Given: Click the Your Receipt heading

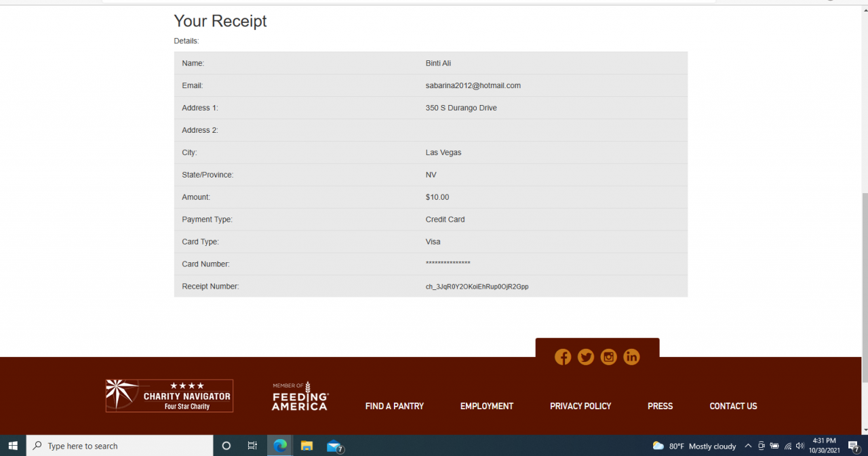Looking at the screenshot, I should [x=220, y=21].
